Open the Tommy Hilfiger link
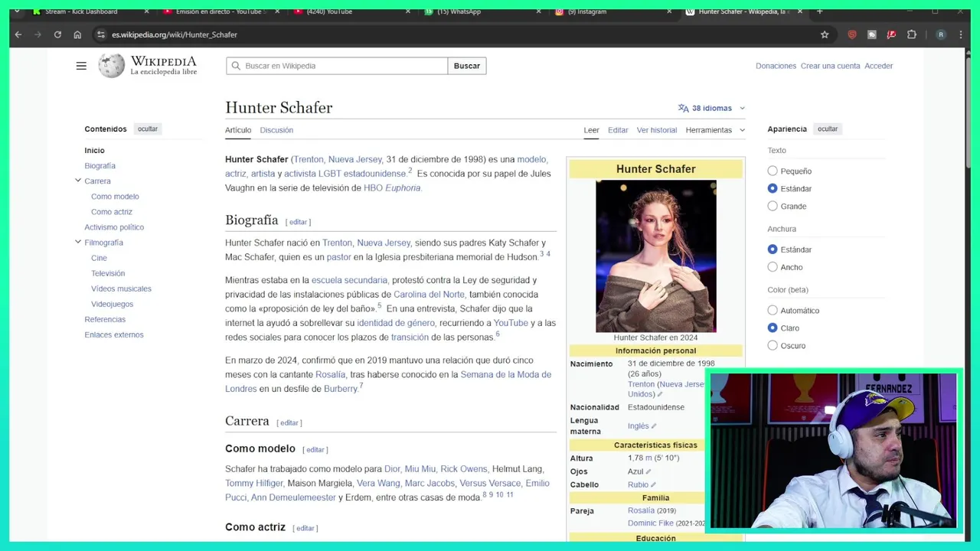This screenshot has width=980, height=551. 254,484
